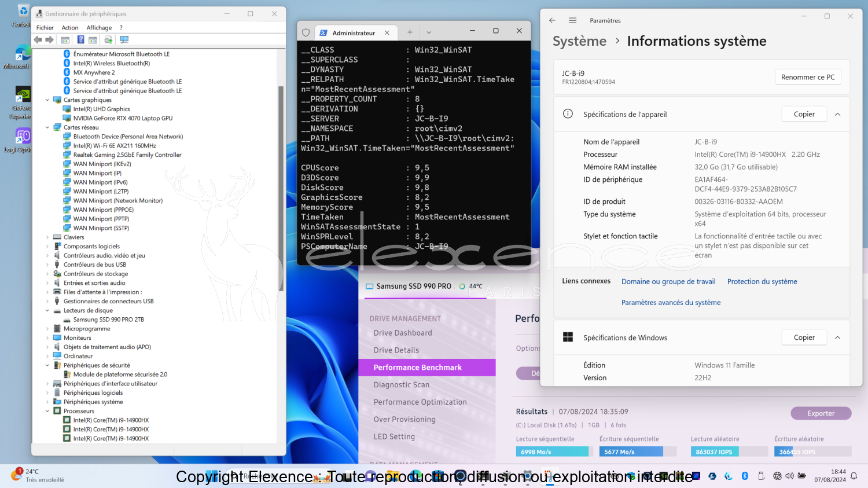Collapse the Spécifications de l'appareil section chevron
This screenshot has width=868, height=488.
[x=837, y=114]
